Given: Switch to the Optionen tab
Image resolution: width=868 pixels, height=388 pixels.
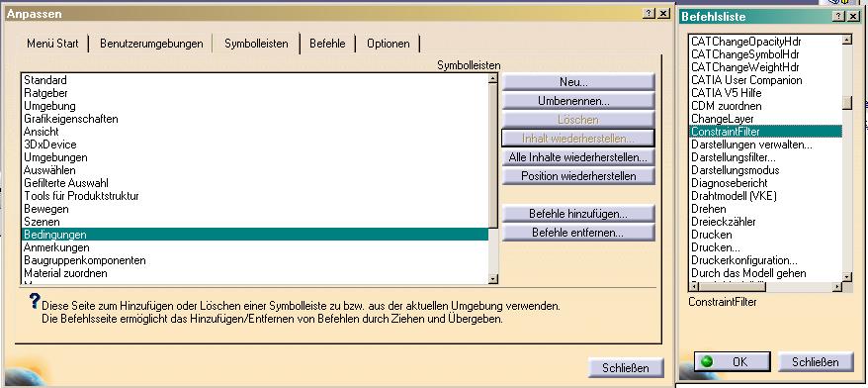Looking at the screenshot, I should pyautogui.click(x=389, y=44).
